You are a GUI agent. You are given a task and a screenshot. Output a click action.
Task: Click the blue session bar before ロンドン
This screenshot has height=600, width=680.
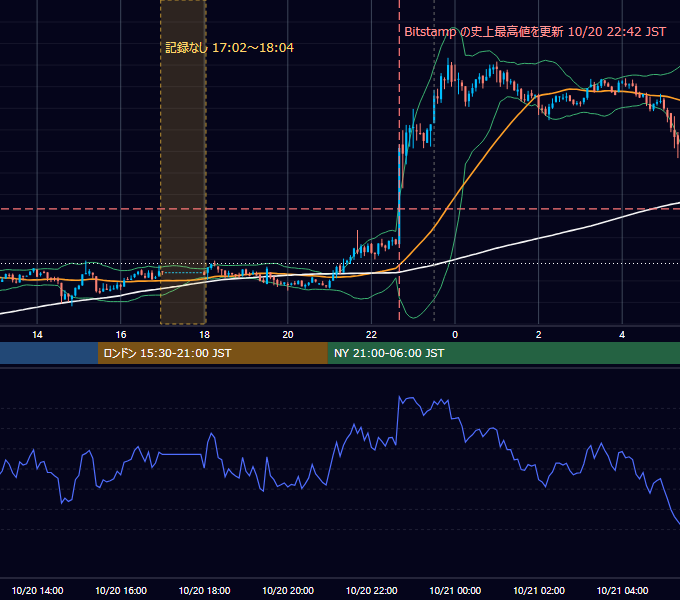(x=49, y=353)
